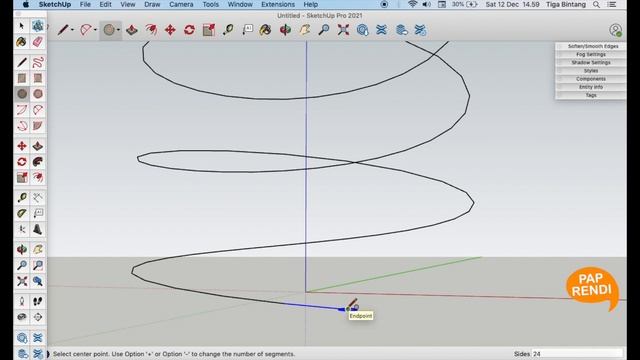Select the Polygon tool beside the Circle tool
This screenshot has width=640, height=360.
pos(38,94)
